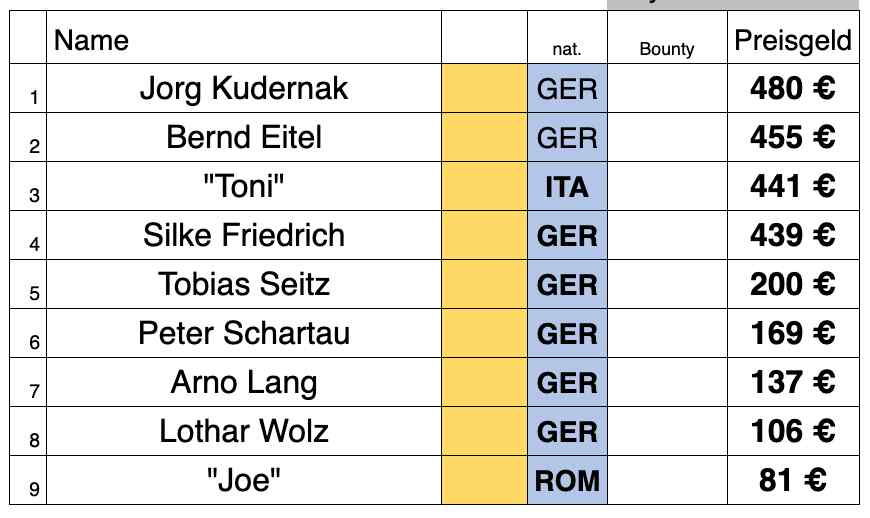The width and height of the screenshot is (870, 518).
Task: Select the 480 € prize cell
Action: [793, 88]
